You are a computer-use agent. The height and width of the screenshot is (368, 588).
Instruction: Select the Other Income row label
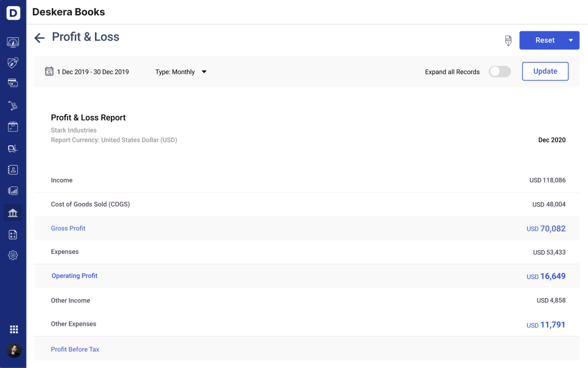[x=70, y=301]
